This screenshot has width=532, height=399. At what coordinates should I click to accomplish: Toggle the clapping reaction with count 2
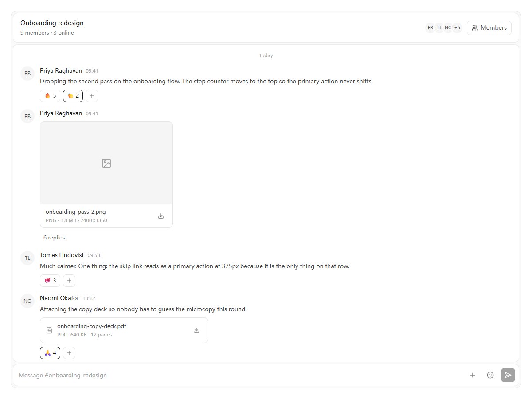73,96
